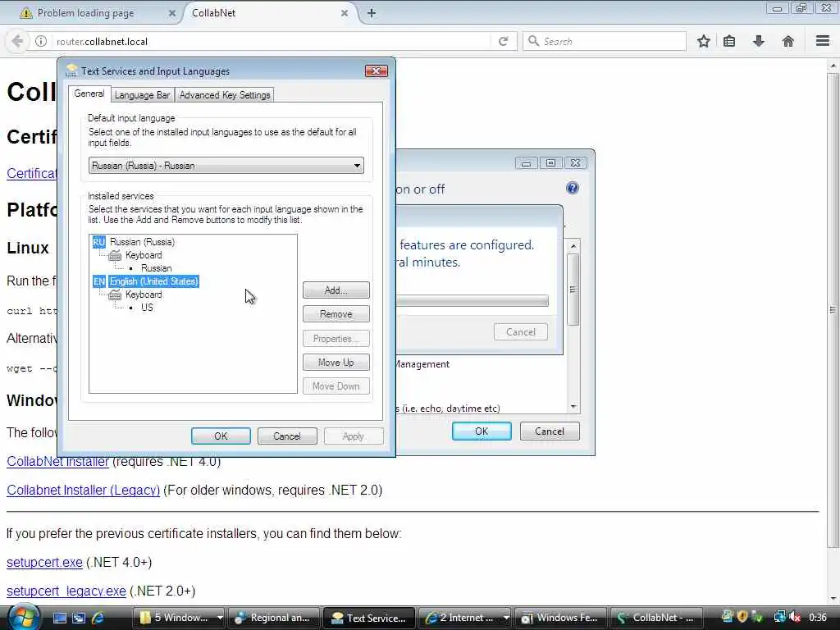Switch to Regional and Language taskbar button

pyautogui.click(x=274, y=618)
